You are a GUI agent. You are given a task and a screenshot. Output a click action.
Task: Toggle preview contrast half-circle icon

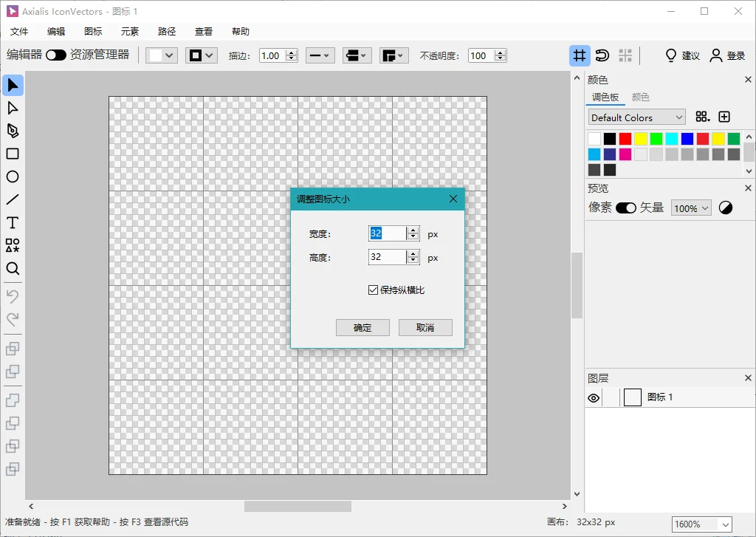726,208
